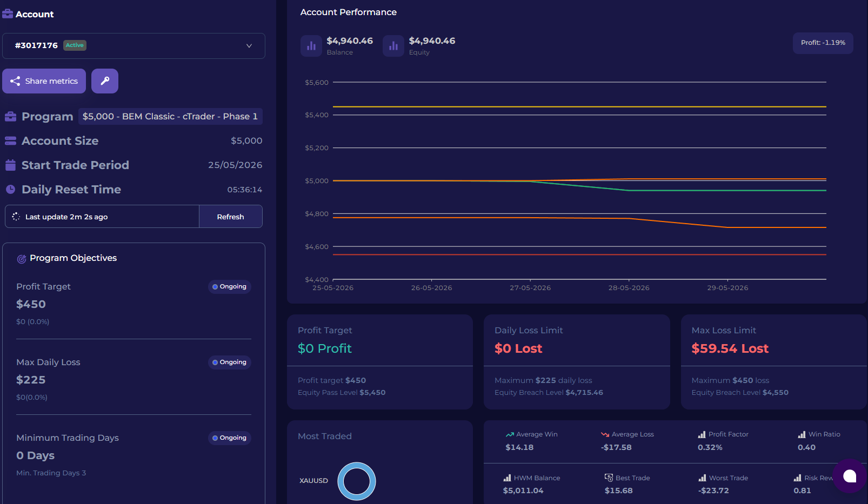This screenshot has height=504, width=868.
Task: Click the key credentials icon button
Action: point(105,81)
